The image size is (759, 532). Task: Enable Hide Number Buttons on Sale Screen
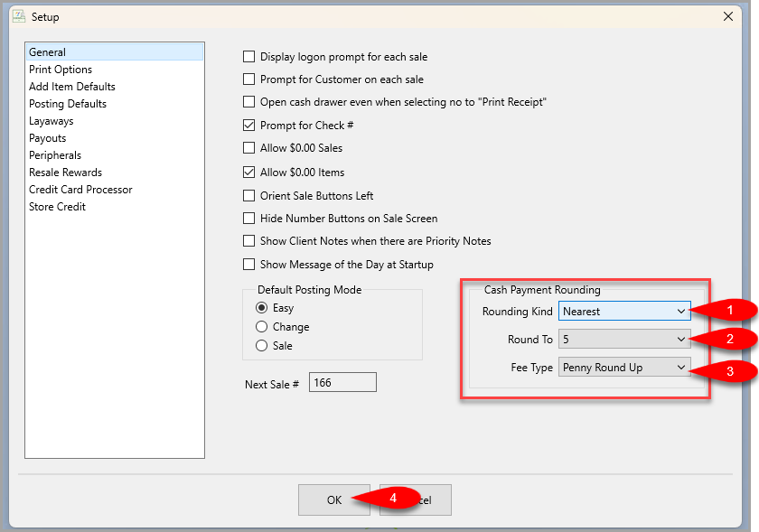pyautogui.click(x=248, y=219)
